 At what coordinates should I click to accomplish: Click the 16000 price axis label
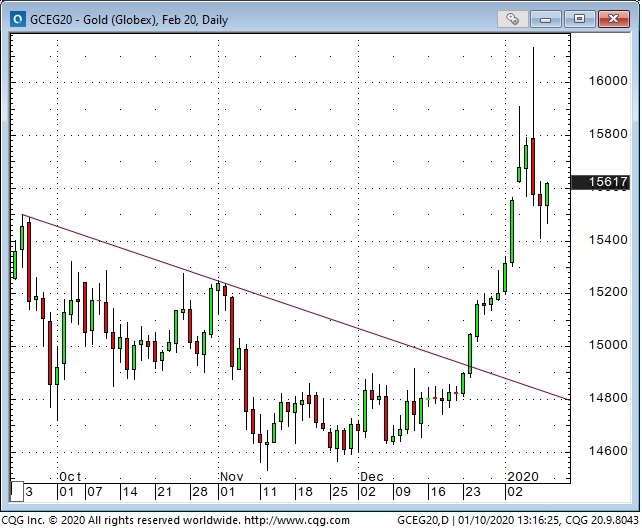click(x=608, y=81)
